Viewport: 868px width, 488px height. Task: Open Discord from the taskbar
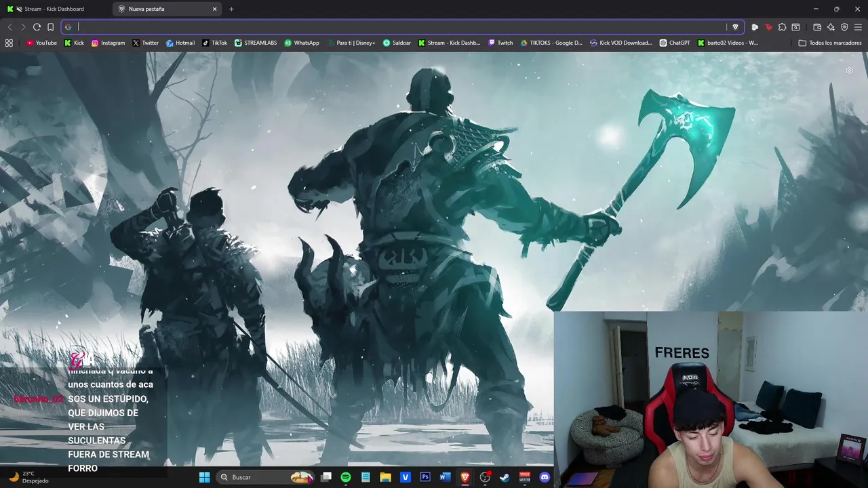pos(545,477)
